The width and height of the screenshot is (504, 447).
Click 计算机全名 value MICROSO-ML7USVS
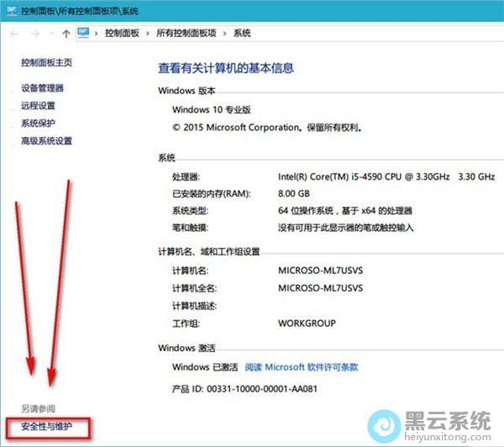[321, 288]
